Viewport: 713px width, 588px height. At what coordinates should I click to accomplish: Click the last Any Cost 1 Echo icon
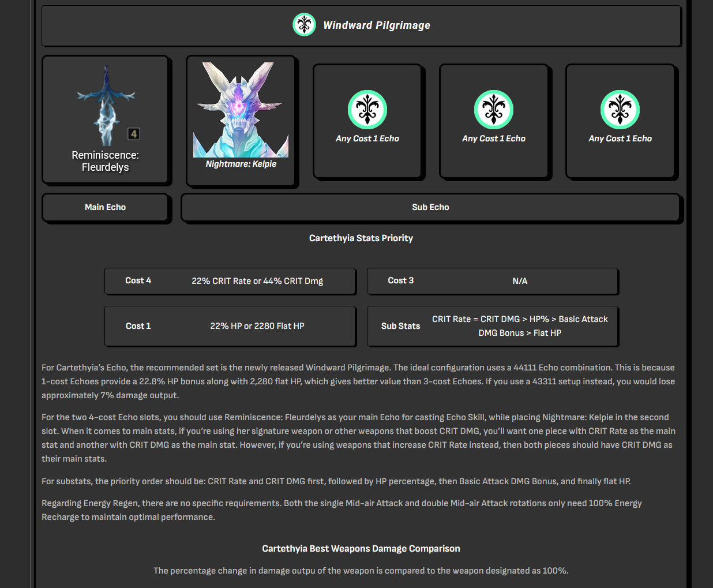(x=620, y=110)
